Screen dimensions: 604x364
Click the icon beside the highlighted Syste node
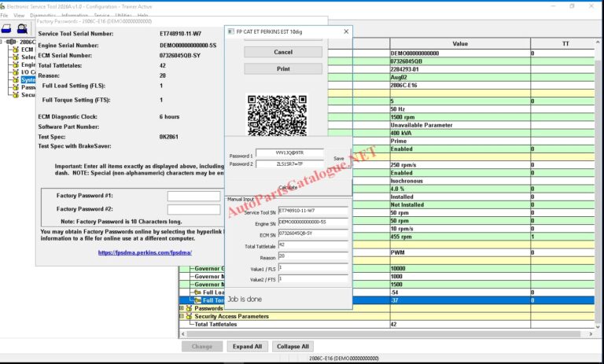[x=16, y=79]
